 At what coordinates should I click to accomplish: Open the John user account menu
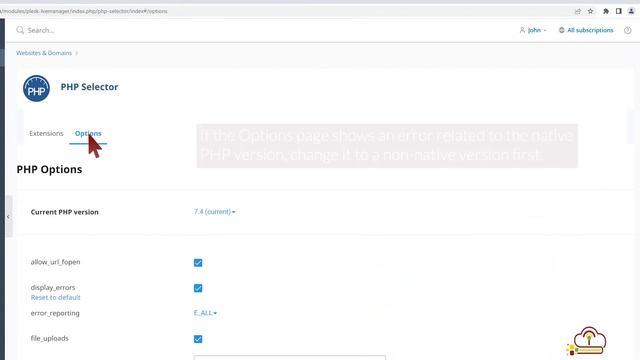click(533, 30)
